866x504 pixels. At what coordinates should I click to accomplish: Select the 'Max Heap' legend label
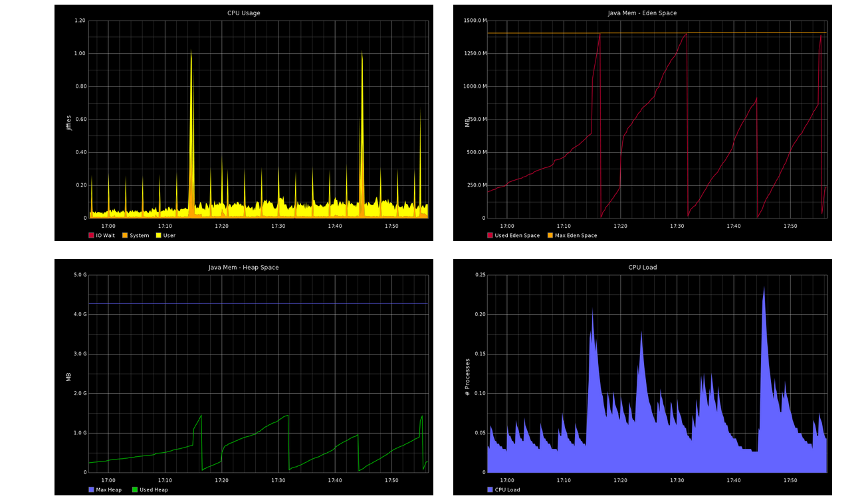(109, 490)
